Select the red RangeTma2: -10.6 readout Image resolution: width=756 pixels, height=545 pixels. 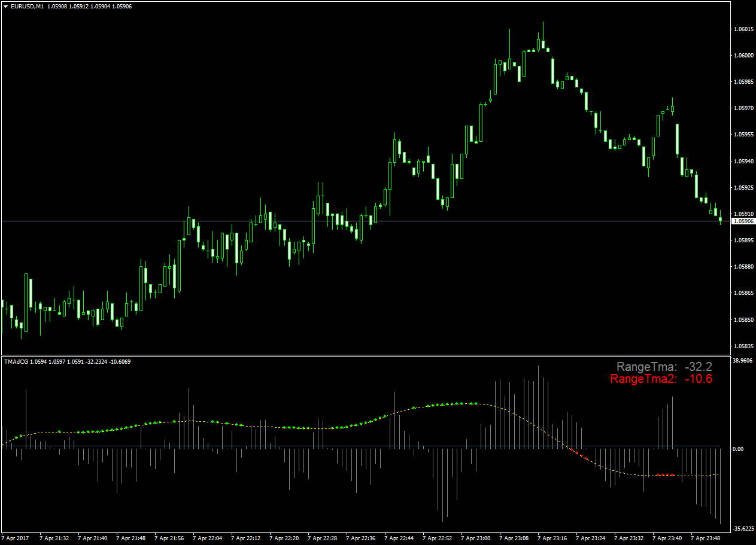[x=661, y=379]
